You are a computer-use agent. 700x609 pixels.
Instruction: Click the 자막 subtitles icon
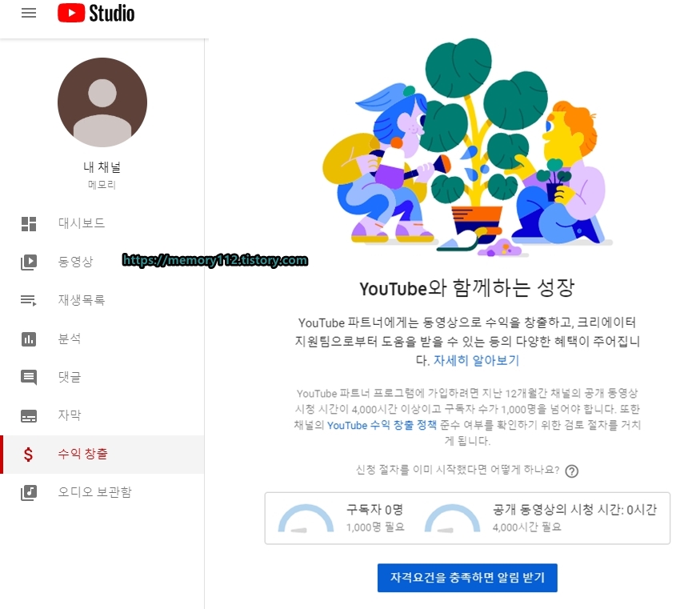click(29, 416)
